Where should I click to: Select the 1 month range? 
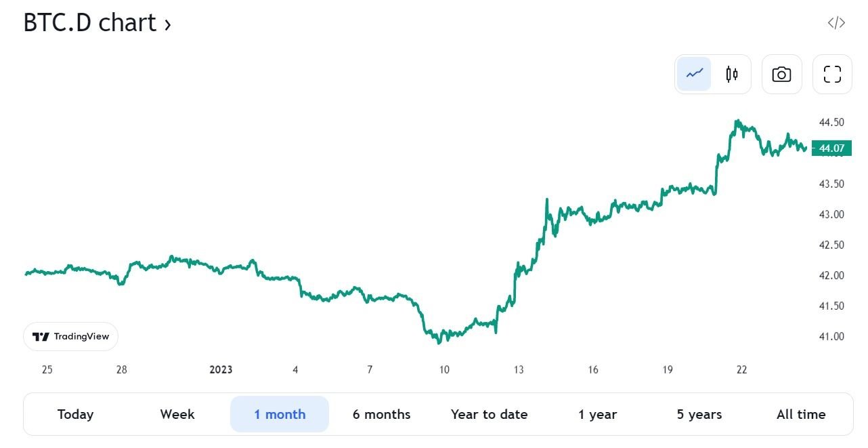(280, 414)
